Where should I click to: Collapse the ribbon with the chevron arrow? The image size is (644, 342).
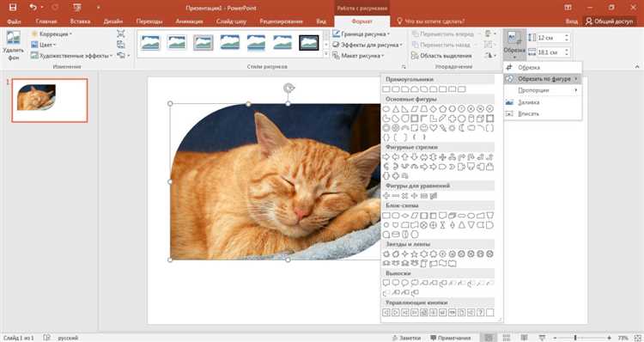click(637, 66)
